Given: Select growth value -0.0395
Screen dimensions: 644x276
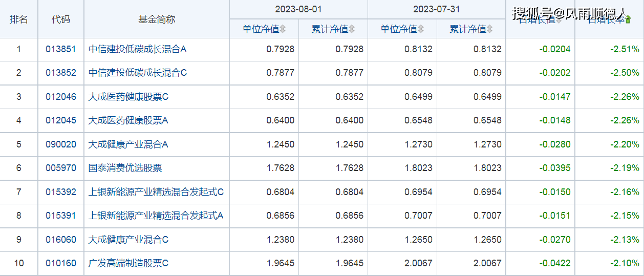Looking at the screenshot, I should click(x=555, y=168).
